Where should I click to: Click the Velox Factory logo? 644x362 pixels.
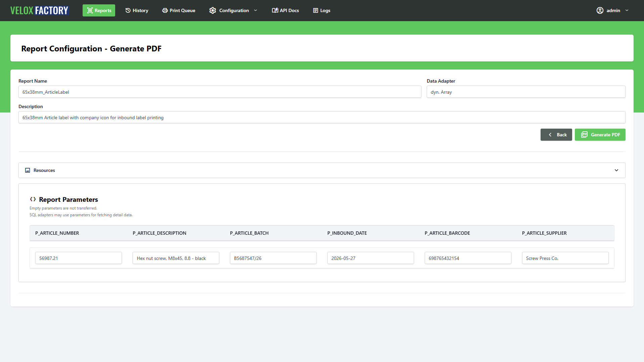(39, 10)
